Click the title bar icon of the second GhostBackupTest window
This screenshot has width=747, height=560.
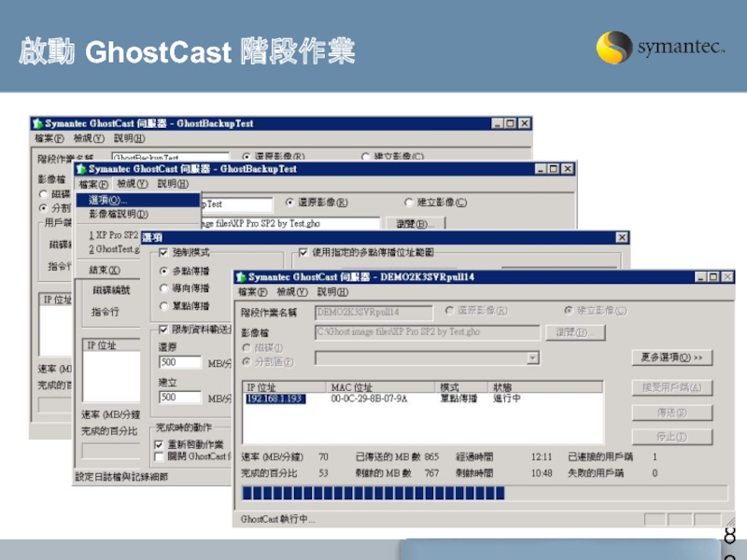(81, 169)
